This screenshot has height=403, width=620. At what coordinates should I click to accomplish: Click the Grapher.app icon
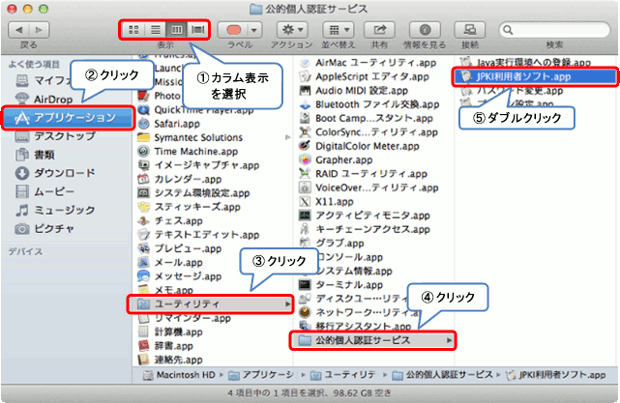[x=305, y=160]
